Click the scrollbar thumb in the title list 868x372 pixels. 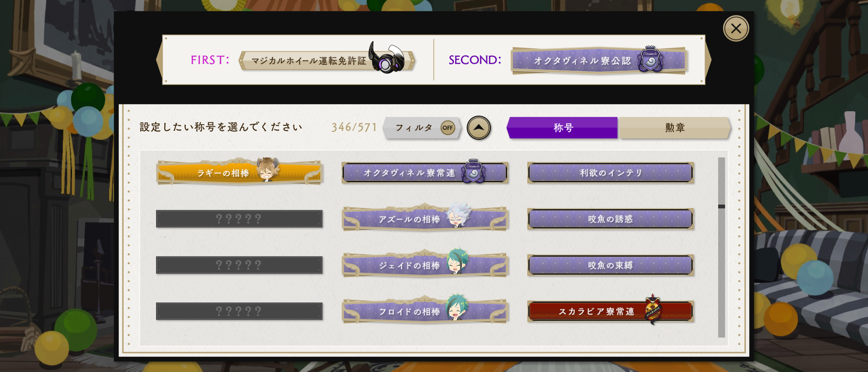click(721, 206)
